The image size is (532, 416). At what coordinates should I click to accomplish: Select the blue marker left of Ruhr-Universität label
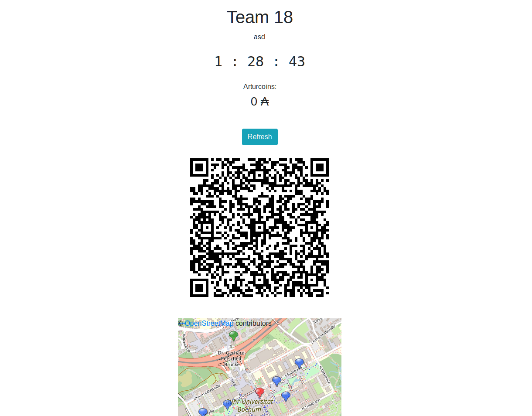pyautogui.click(x=227, y=405)
